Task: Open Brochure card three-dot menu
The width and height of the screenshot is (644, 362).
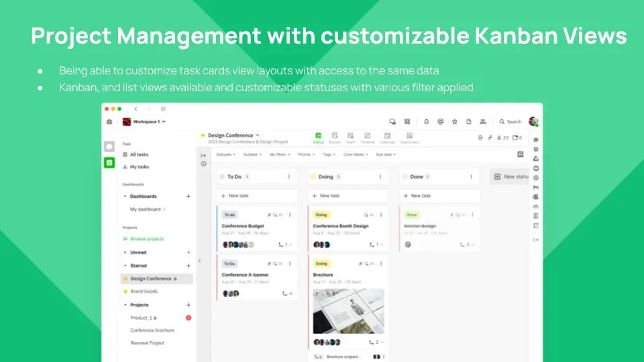Action: coord(381,263)
